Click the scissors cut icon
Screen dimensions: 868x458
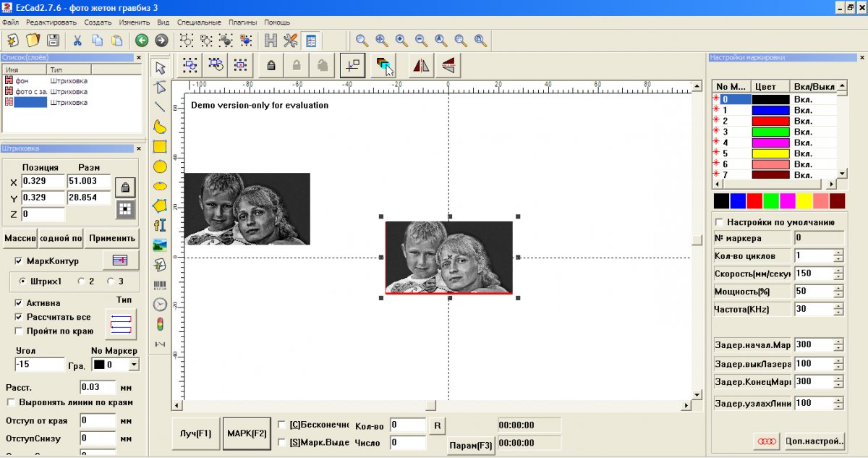(x=77, y=41)
